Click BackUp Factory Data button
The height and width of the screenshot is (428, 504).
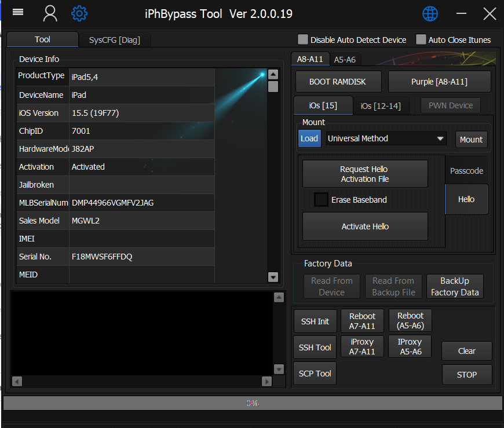click(x=455, y=286)
